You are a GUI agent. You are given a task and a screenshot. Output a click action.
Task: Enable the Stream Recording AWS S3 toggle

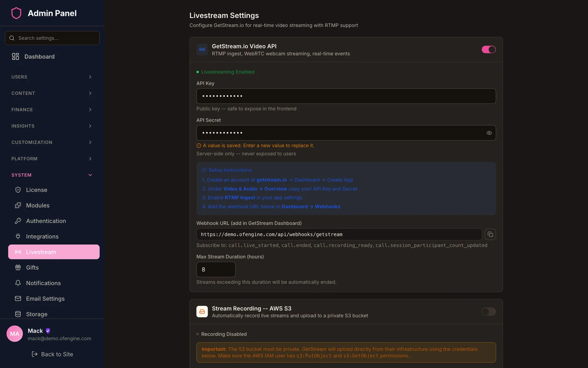click(x=489, y=312)
